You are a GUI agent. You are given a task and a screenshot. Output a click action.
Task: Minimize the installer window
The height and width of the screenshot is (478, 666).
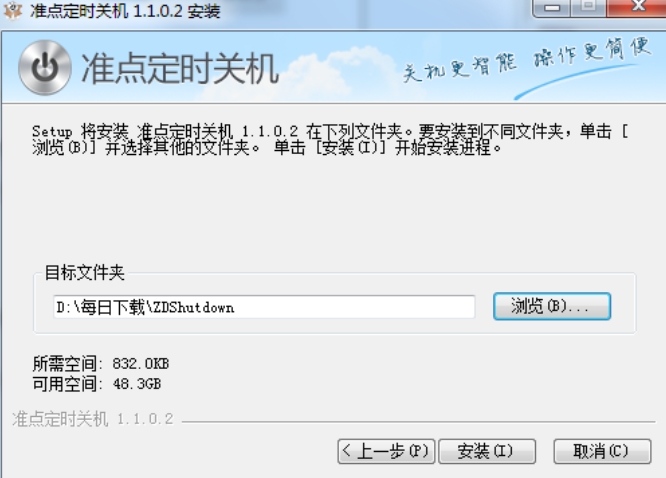pos(551,8)
